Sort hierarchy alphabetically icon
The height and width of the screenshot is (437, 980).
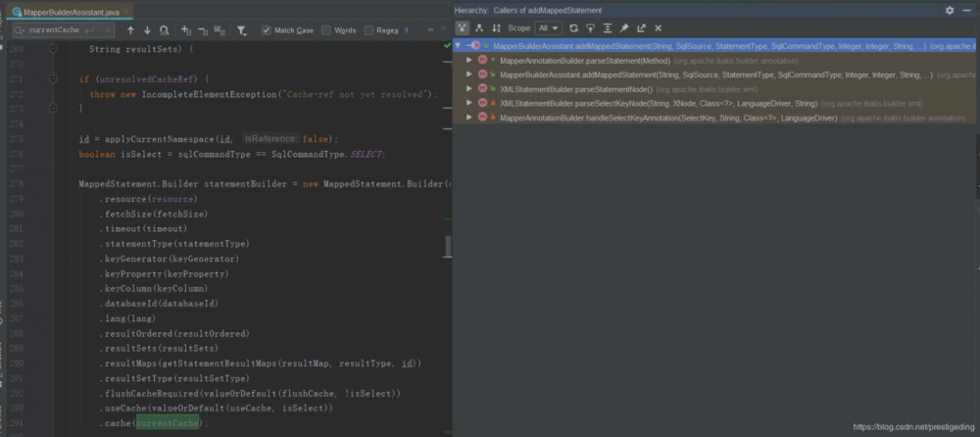(x=496, y=28)
